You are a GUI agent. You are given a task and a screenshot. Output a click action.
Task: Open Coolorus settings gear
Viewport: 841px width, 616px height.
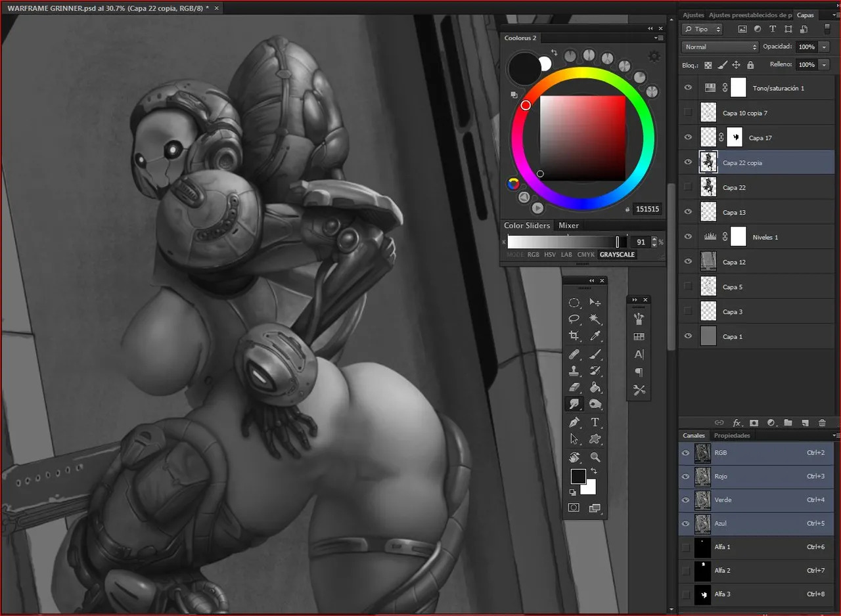coord(654,56)
